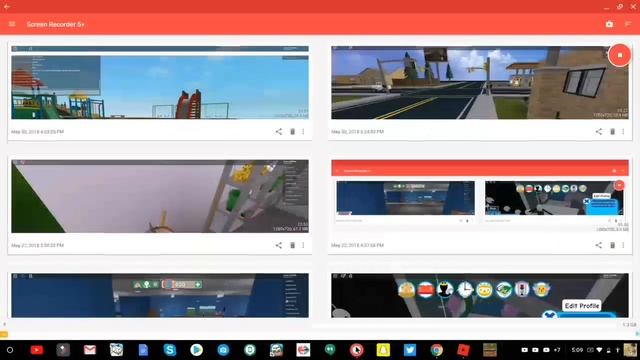Image resolution: width=640 pixels, height=360 pixels.
Task: Launch Snapchat from the shelf
Action: point(383,350)
